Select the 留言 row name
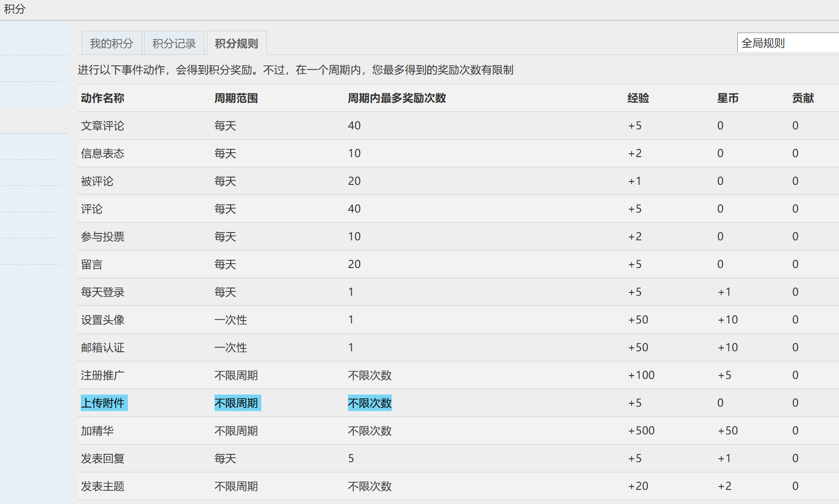Image resolution: width=839 pixels, height=504 pixels. pos(92,264)
